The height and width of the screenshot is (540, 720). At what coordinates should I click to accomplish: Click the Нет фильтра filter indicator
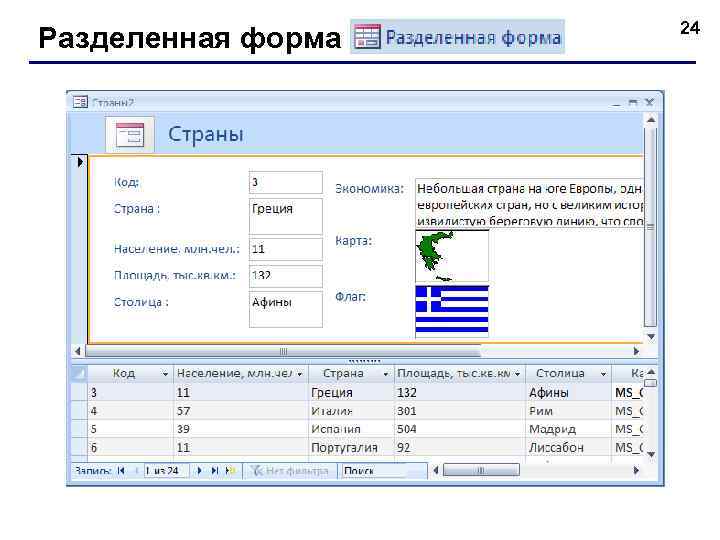pyautogui.click(x=290, y=471)
